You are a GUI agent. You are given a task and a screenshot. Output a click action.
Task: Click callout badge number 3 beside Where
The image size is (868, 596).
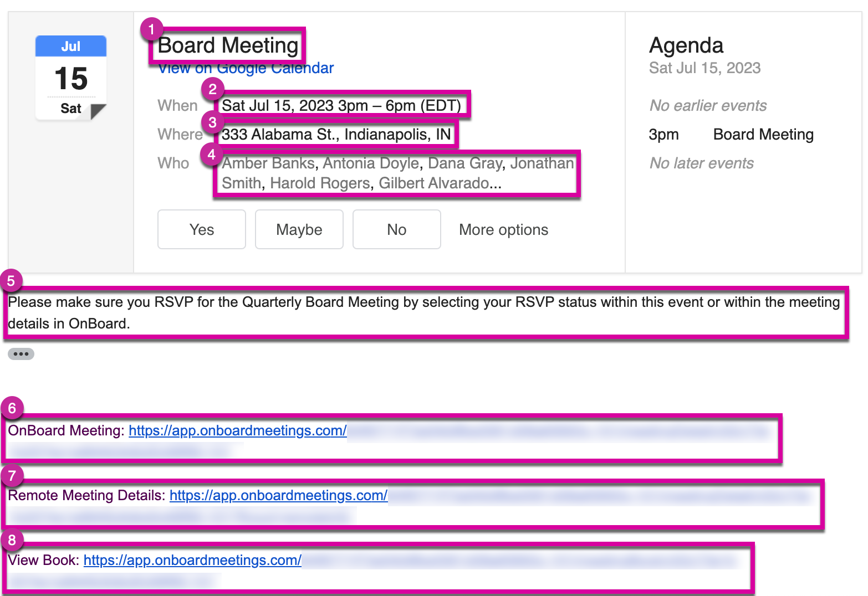click(x=212, y=122)
